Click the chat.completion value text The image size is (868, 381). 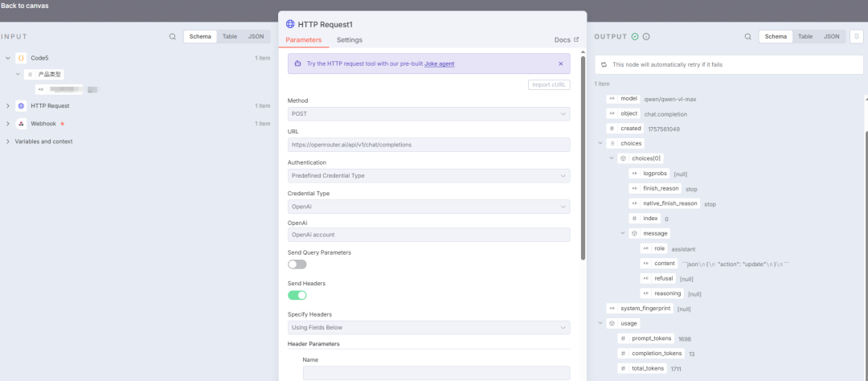(665, 114)
